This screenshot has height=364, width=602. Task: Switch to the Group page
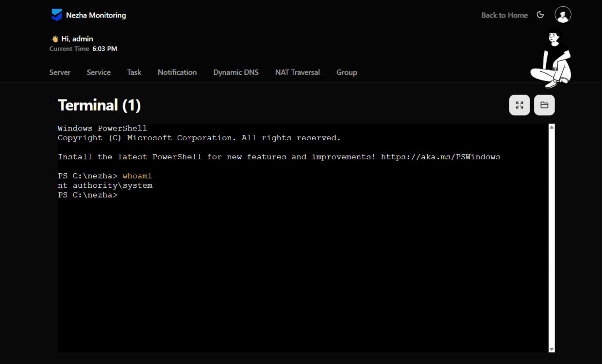347,72
